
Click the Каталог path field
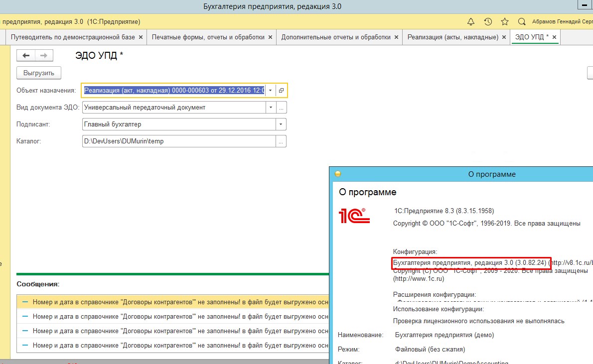[179, 141]
